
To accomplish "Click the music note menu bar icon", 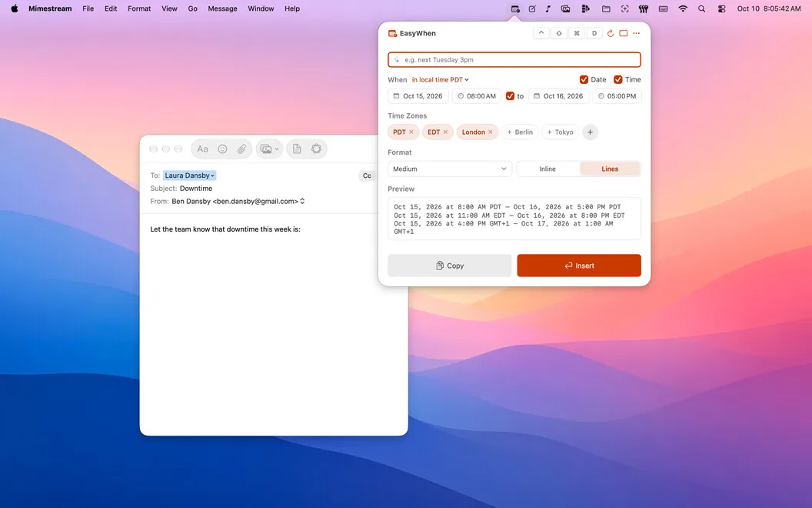I will point(548,8).
